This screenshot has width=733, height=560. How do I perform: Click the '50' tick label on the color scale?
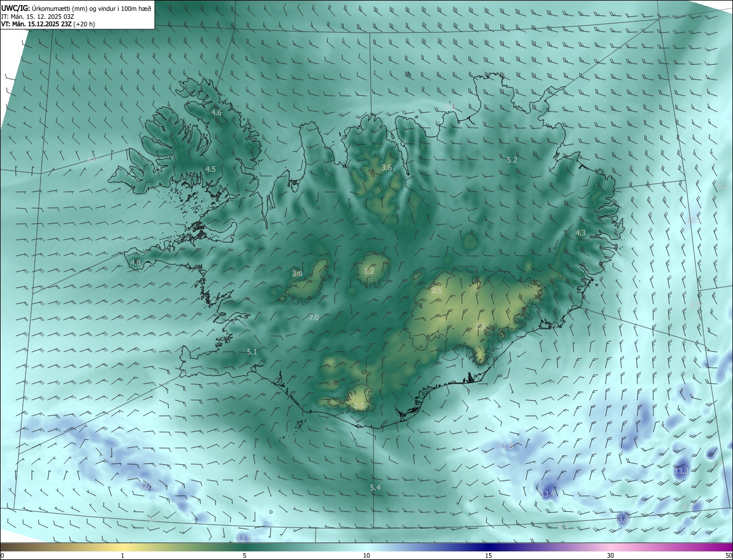pos(728,555)
